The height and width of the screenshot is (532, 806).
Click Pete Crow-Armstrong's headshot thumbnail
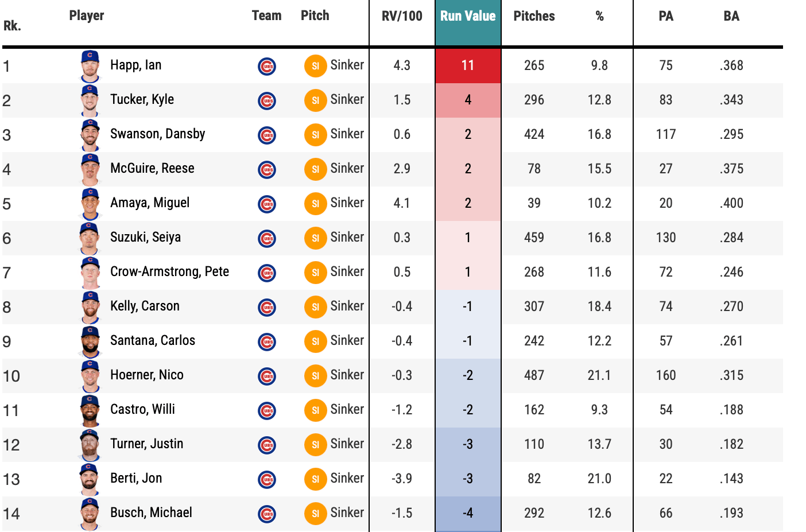[90, 273]
